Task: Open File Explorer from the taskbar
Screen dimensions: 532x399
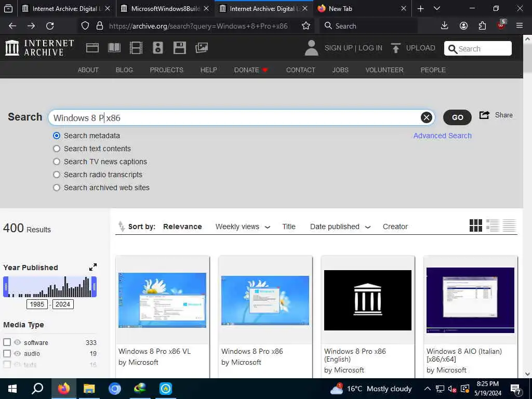Action: click(89, 389)
